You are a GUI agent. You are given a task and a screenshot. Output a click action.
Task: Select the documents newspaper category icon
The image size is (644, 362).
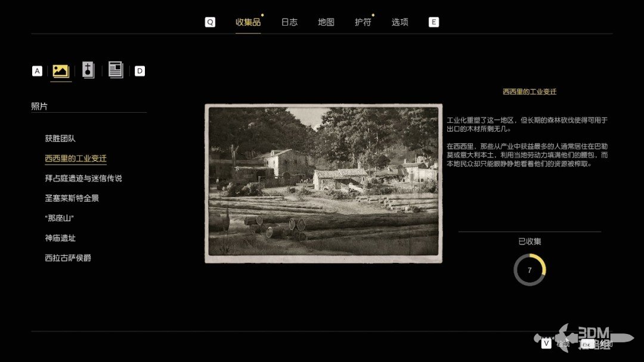click(116, 70)
